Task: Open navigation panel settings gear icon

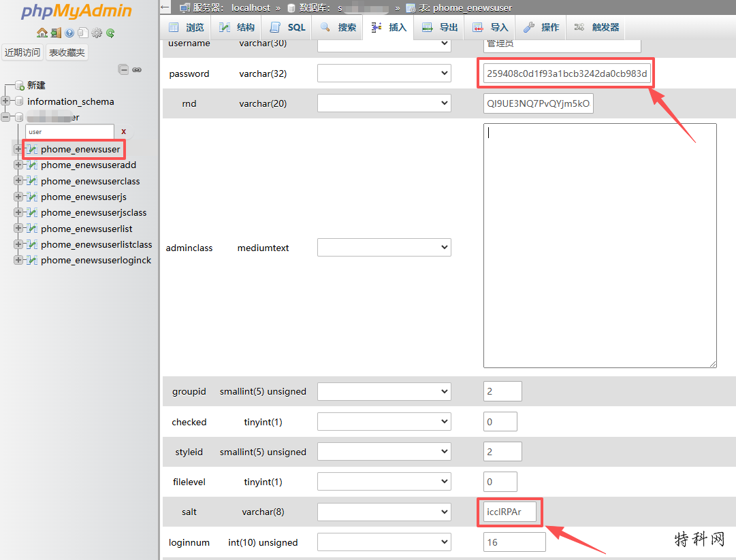Action: click(x=97, y=33)
